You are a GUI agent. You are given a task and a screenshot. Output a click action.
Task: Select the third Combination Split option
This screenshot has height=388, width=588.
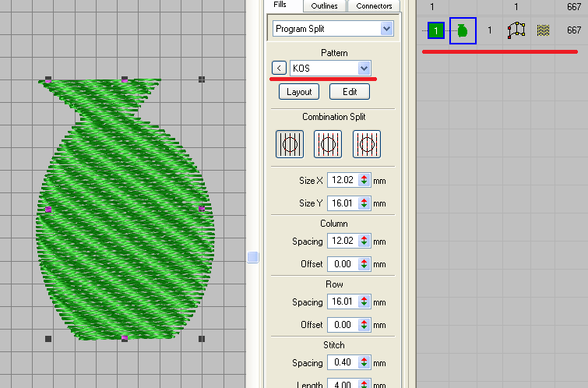(x=367, y=144)
